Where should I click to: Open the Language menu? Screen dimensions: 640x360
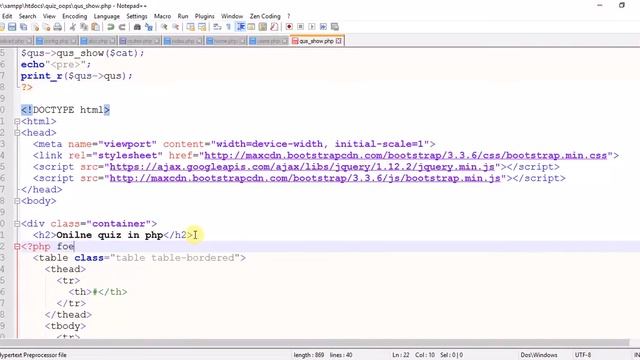pos(107,16)
